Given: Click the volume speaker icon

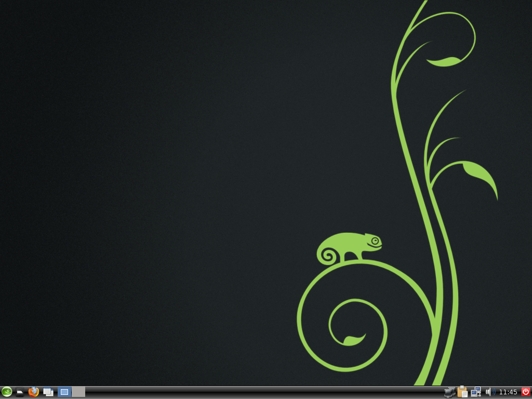Looking at the screenshot, I should [x=490, y=392].
